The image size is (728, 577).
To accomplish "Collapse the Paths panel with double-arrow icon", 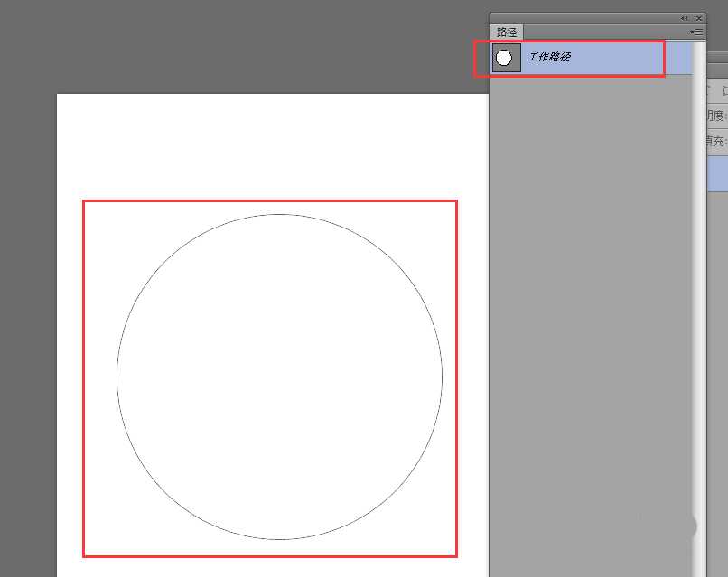I will (684, 18).
